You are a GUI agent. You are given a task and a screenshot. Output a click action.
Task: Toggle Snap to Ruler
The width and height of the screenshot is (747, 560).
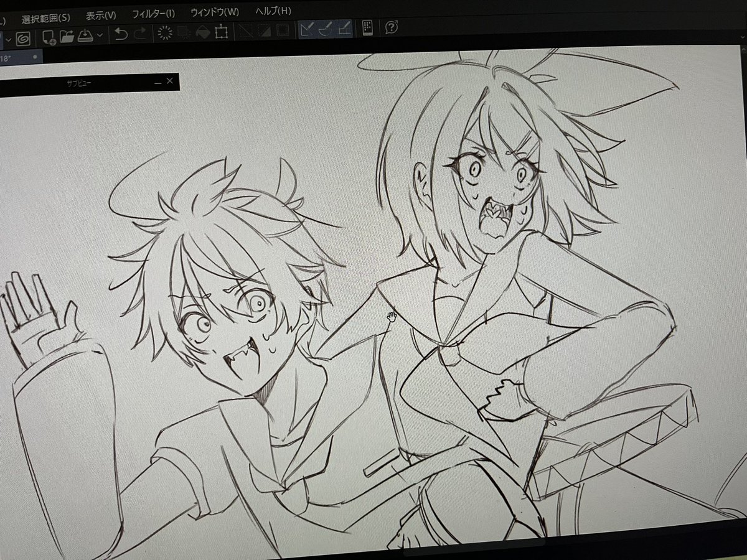click(x=307, y=29)
